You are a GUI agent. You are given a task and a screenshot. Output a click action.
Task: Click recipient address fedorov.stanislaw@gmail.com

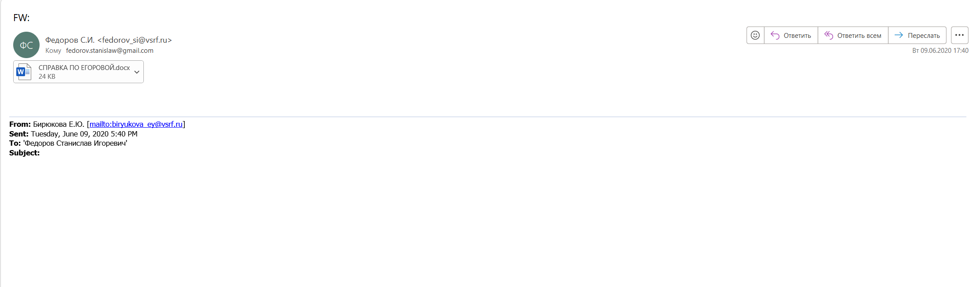click(110, 51)
